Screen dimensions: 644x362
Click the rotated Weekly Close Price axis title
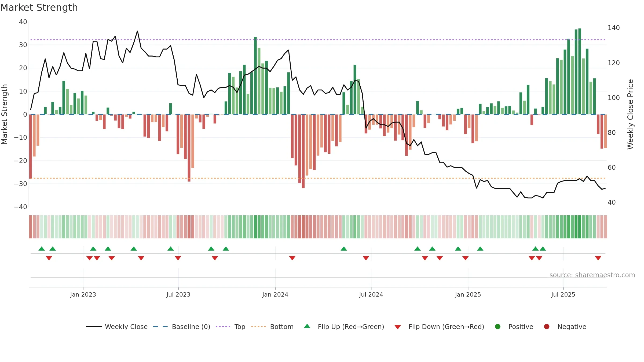click(x=630, y=114)
